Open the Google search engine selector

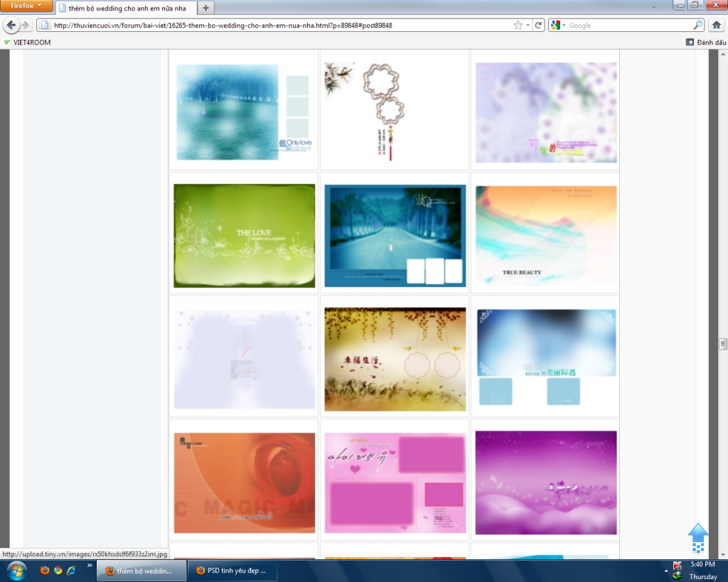point(557,25)
